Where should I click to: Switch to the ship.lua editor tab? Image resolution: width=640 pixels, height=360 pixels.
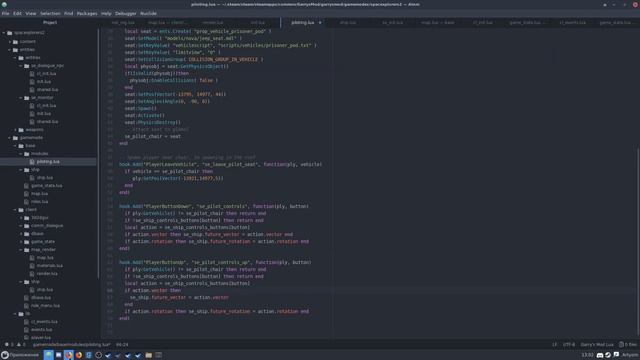pos(348,22)
